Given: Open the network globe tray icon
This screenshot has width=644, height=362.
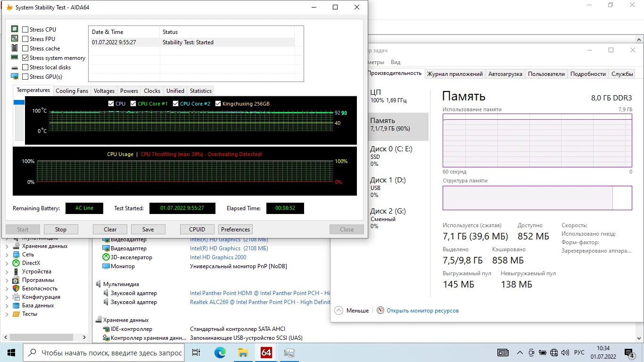Looking at the screenshot, I should coord(554,353).
